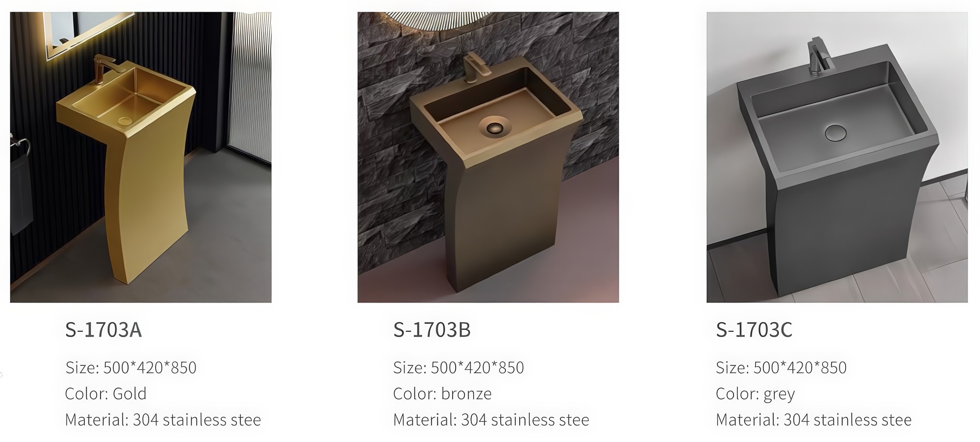Click the S-1703B product title
The width and height of the screenshot is (980, 442).
pyautogui.click(x=432, y=330)
